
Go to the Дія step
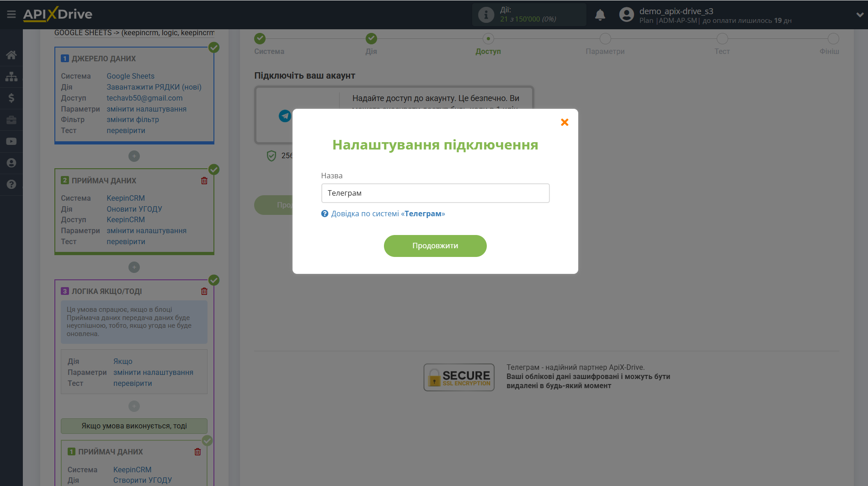(371, 38)
